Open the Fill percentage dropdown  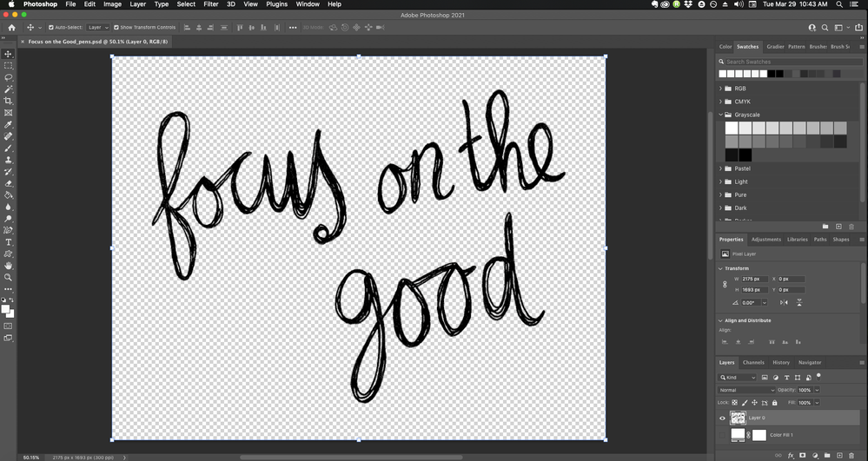click(x=817, y=403)
